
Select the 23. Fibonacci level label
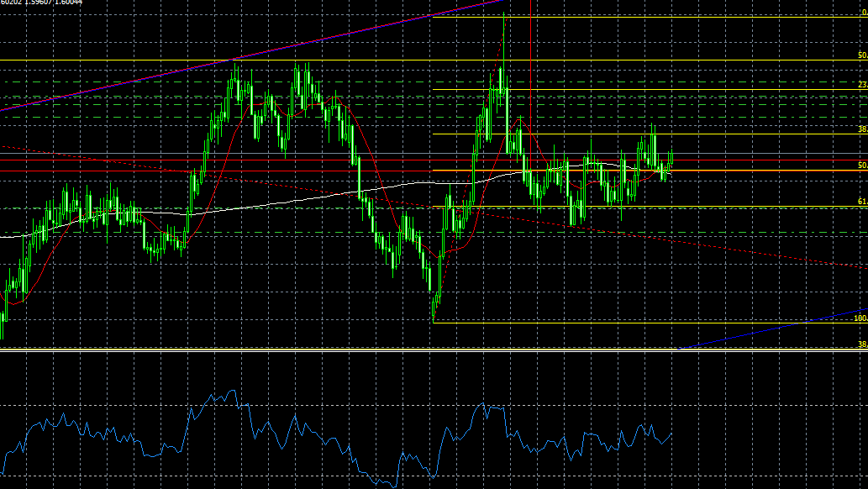[863, 85]
